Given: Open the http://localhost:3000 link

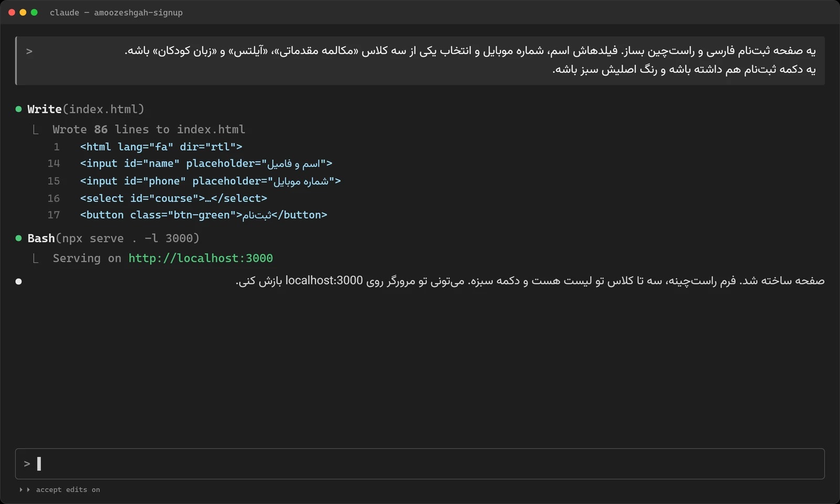Looking at the screenshot, I should (201, 258).
